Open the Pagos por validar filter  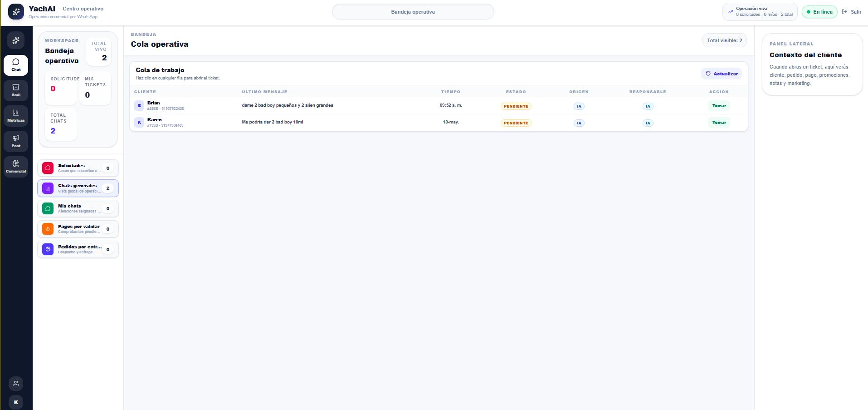[x=78, y=229]
